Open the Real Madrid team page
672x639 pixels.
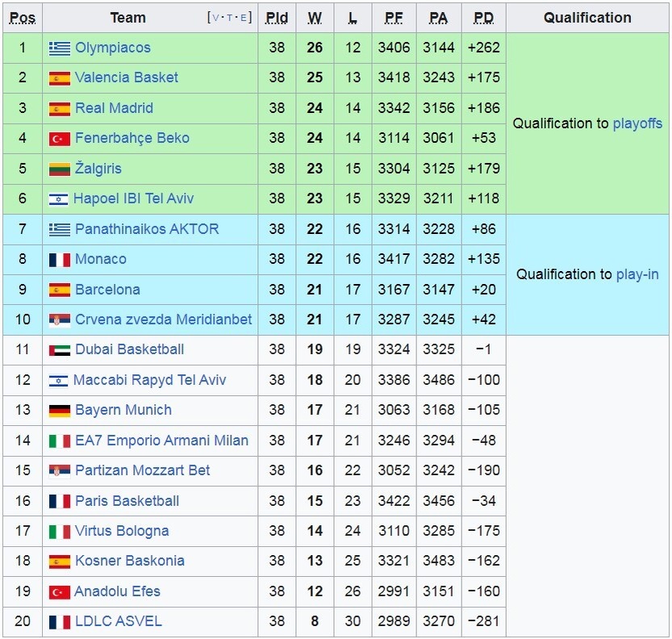(114, 108)
